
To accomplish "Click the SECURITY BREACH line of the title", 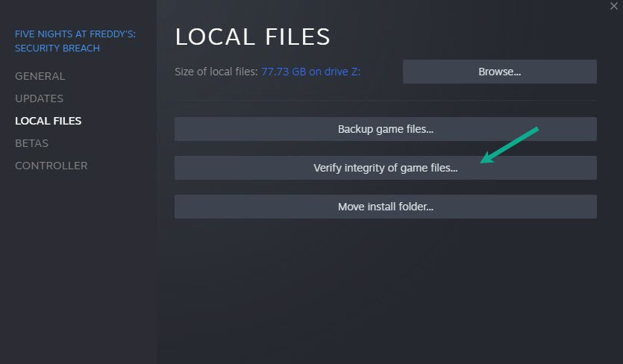I will click(57, 48).
